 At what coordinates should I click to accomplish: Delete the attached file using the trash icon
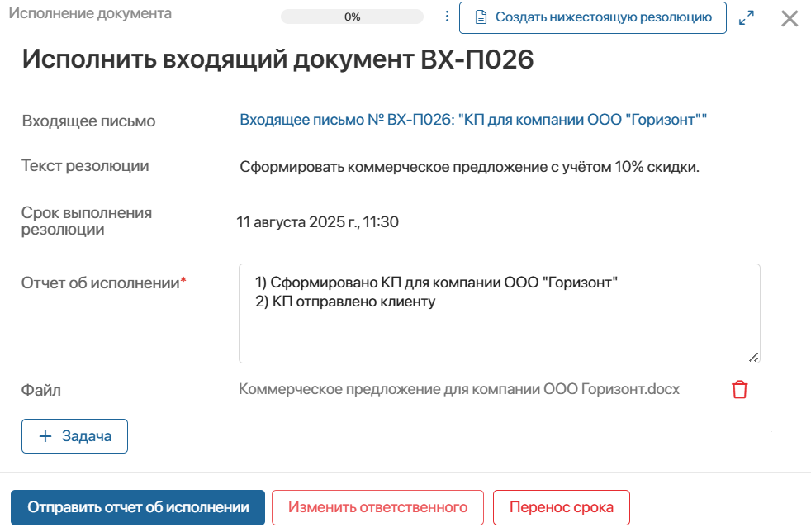tap(740, 388)
